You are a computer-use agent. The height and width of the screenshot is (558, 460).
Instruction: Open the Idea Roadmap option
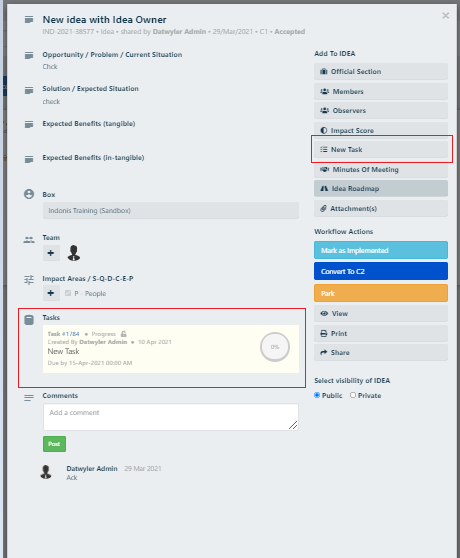[x=381, y=189]
